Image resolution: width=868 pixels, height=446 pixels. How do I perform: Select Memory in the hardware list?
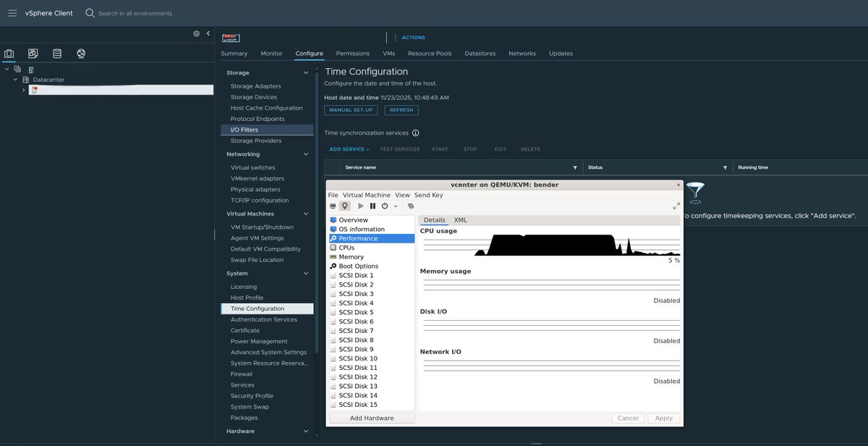coord(372,257)
